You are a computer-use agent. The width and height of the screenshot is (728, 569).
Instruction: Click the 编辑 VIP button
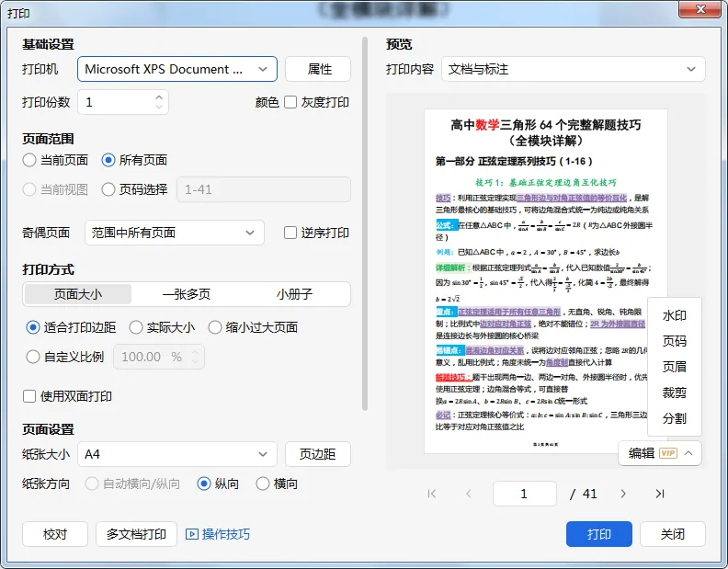click(660, 453)
